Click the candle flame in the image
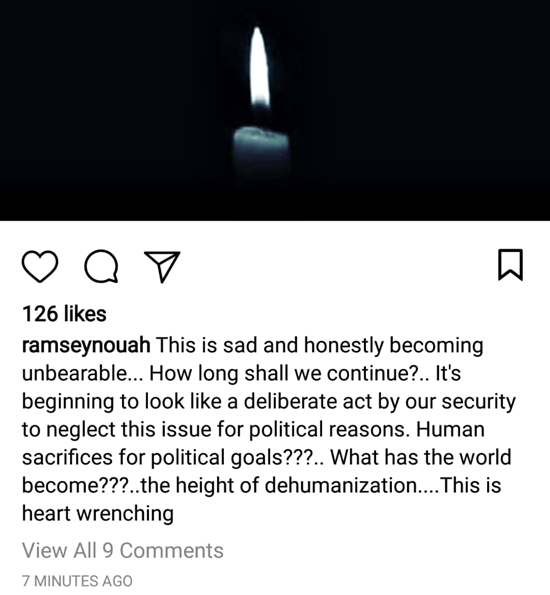The height and width of the screenshot is (595, 550). coord(260,68)
